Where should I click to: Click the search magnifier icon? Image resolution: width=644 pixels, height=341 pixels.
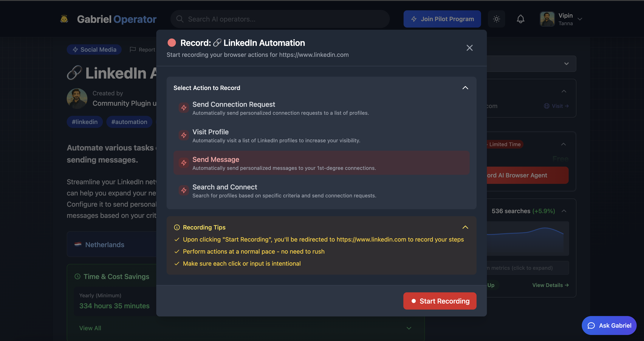180,19
